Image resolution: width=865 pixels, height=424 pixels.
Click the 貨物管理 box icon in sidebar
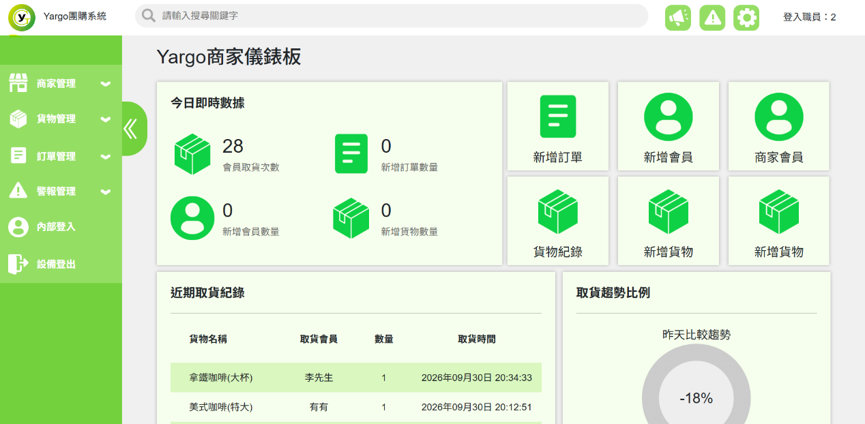pyautogui.click(x=18, y=119)
